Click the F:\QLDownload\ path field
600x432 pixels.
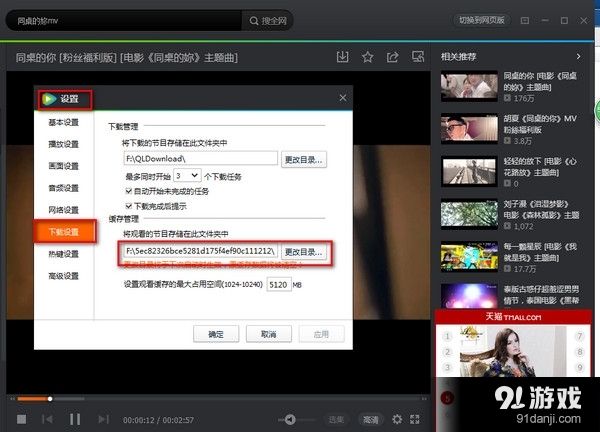tap(201, 158)
